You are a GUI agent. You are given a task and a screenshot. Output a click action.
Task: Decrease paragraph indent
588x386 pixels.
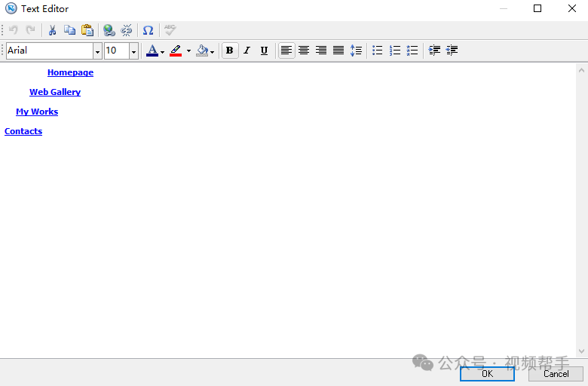(x=452, y=51)
